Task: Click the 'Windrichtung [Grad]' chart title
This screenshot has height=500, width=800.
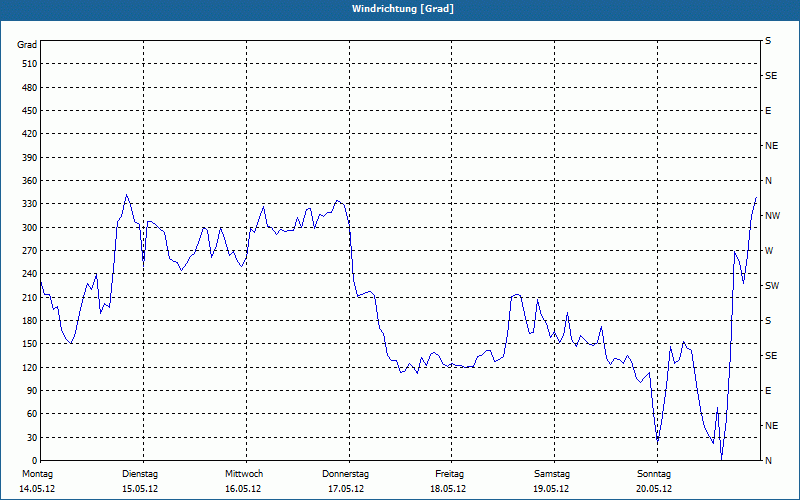Action: point(403,9)
